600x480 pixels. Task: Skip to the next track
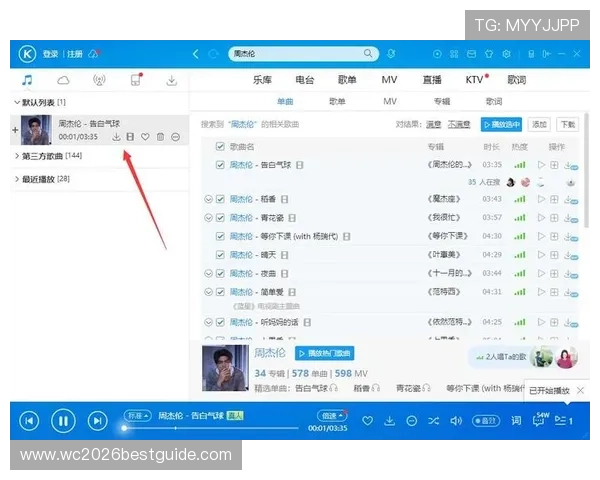click(x=97, y=421)
